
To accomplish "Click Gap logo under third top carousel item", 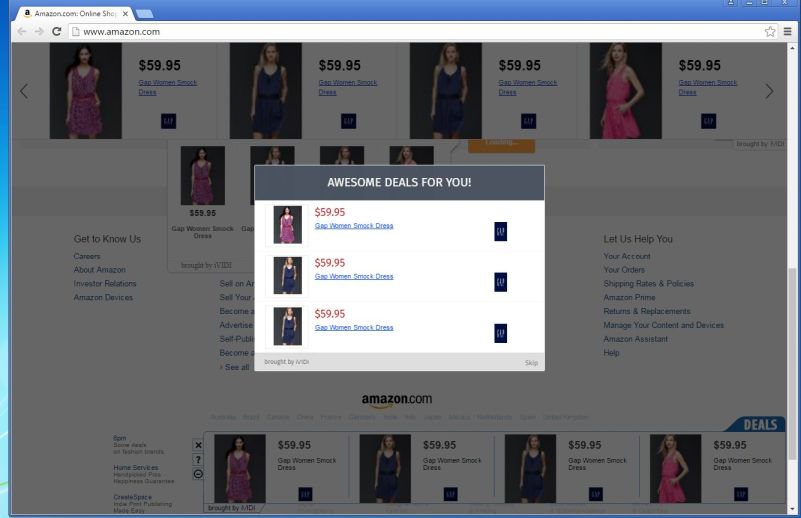I will coord(528,121).
